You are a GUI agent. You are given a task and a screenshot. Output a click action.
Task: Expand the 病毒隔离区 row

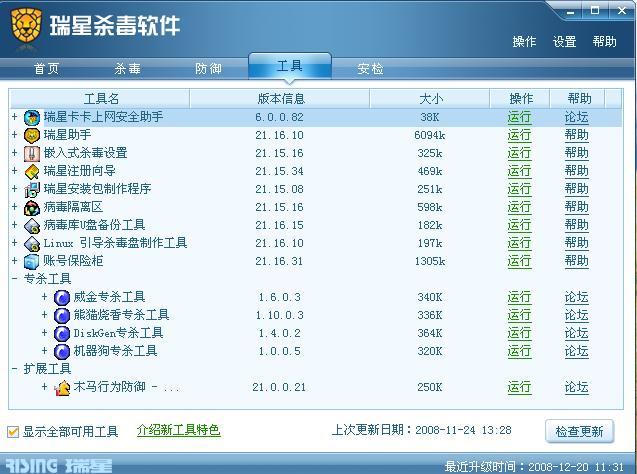tap(15, 207)
